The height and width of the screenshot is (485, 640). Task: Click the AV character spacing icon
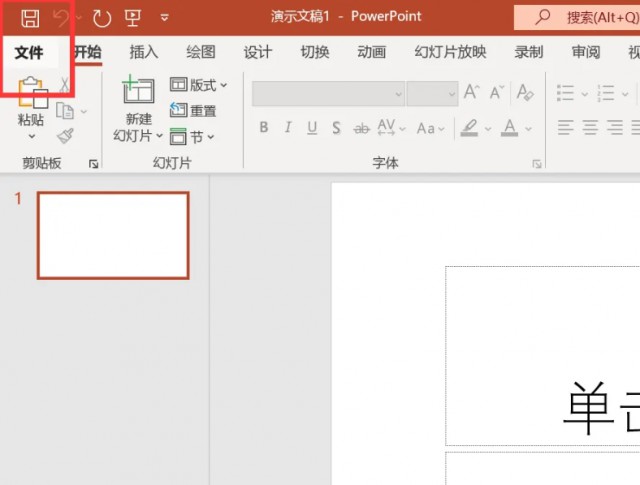coord(386,127)
